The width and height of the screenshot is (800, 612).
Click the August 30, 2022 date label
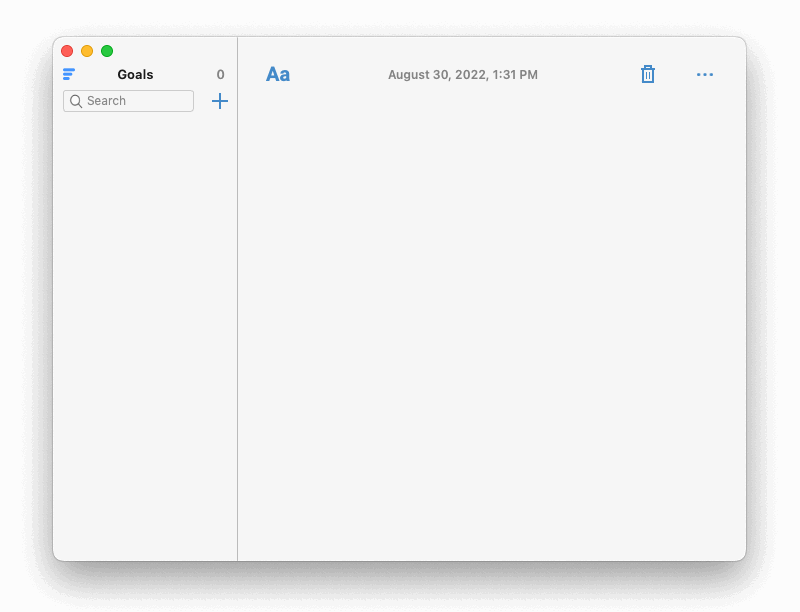coord(463,75)
